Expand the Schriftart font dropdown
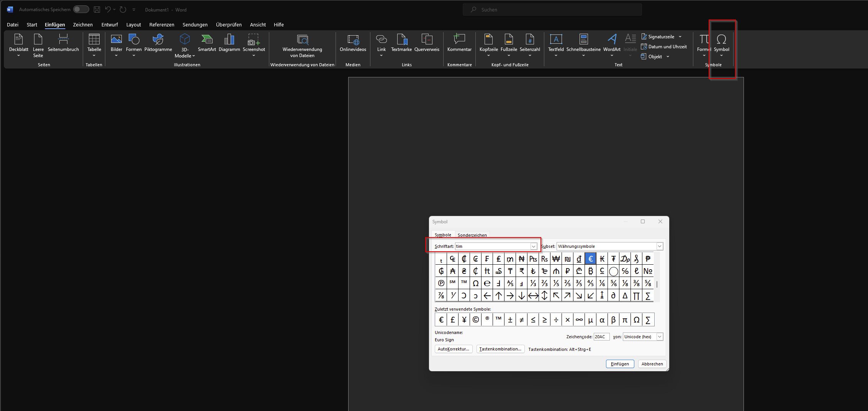Screen dimensions: 868x411 click(x=533, y=246)
